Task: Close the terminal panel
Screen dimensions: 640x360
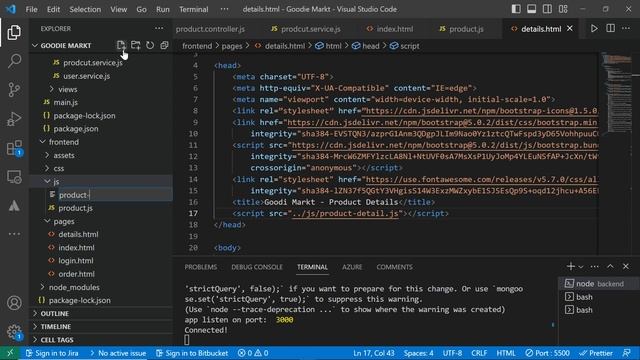Action: click(626, 267)
